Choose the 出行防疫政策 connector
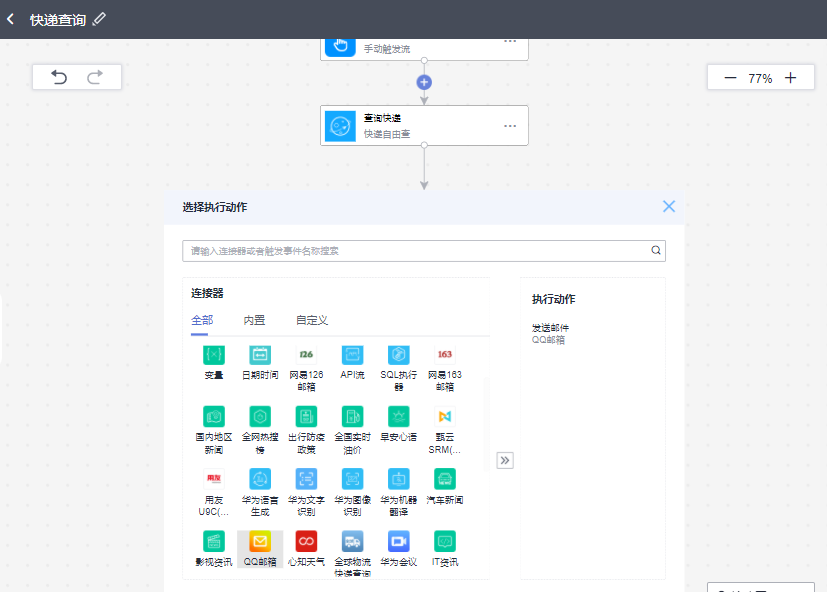 (306, 431)
